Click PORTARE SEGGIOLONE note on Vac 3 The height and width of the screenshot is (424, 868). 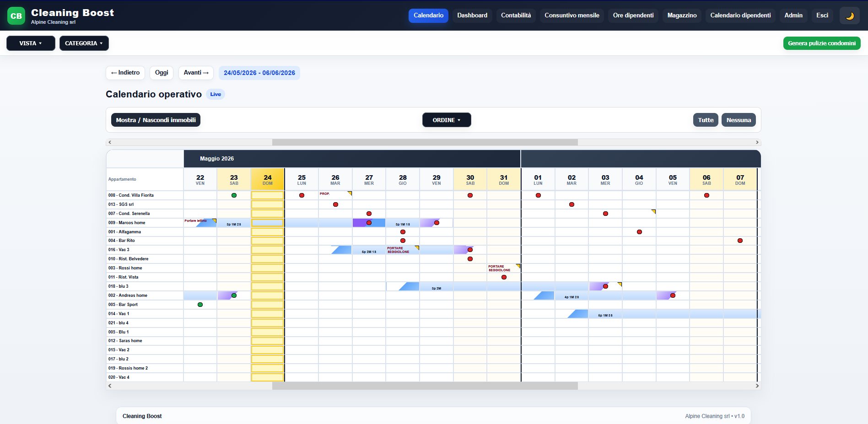pos(398,250)
